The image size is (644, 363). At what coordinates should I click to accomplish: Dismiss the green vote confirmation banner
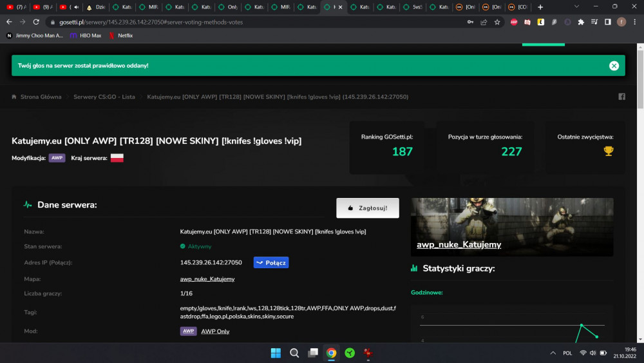614,66
